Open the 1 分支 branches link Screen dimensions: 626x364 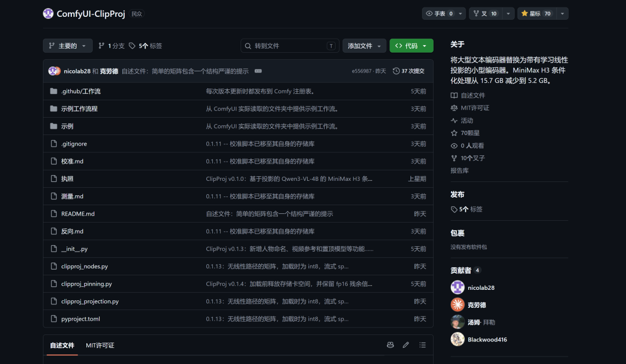(111, 46)
